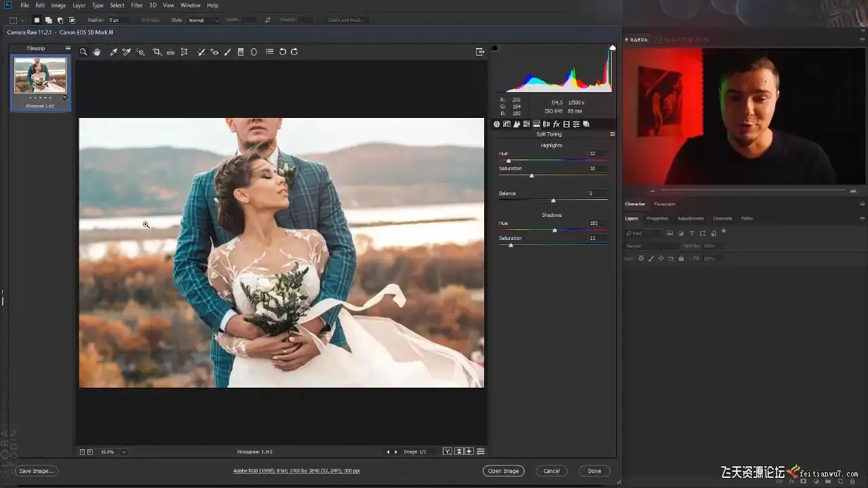This screenshot has height=488, width=868.
Task: Click the Open Image button
Action: coord(503,471)
